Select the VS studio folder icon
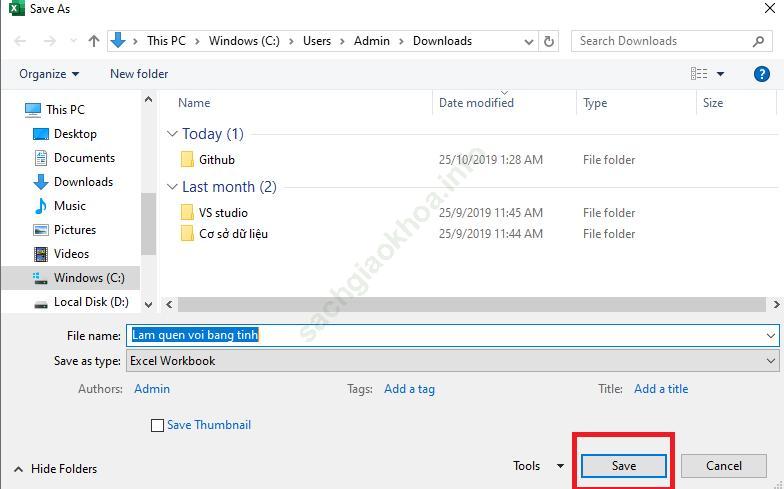 [187, 212]
